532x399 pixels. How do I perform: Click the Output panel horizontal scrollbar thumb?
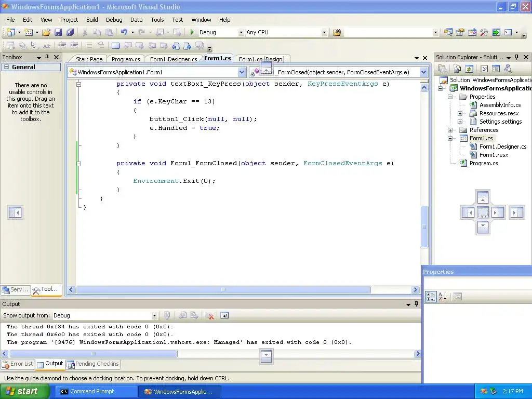pos(94,354)
